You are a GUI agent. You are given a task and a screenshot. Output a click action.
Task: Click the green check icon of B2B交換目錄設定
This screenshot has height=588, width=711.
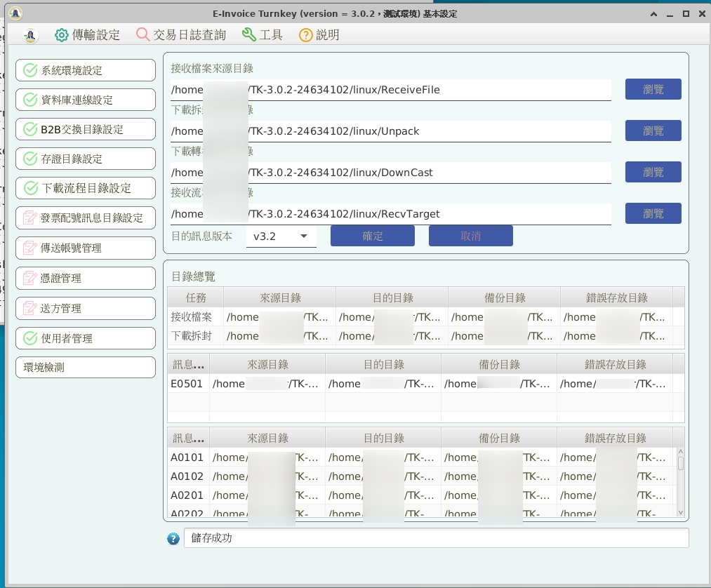tap(30, 129)
